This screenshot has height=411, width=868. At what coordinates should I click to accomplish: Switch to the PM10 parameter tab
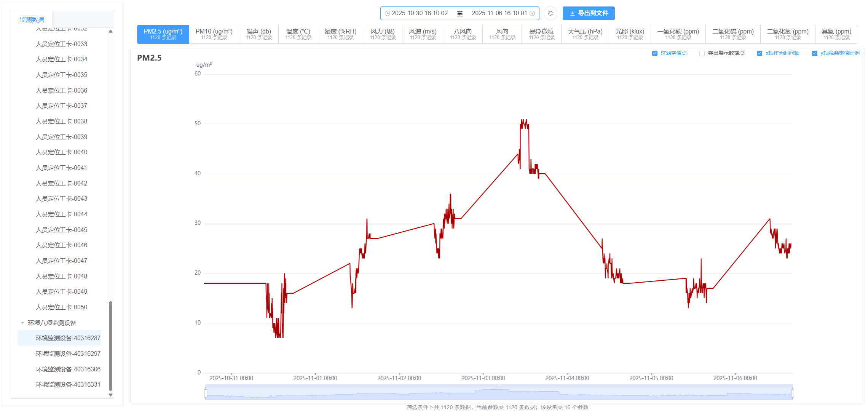pos(214,34)
